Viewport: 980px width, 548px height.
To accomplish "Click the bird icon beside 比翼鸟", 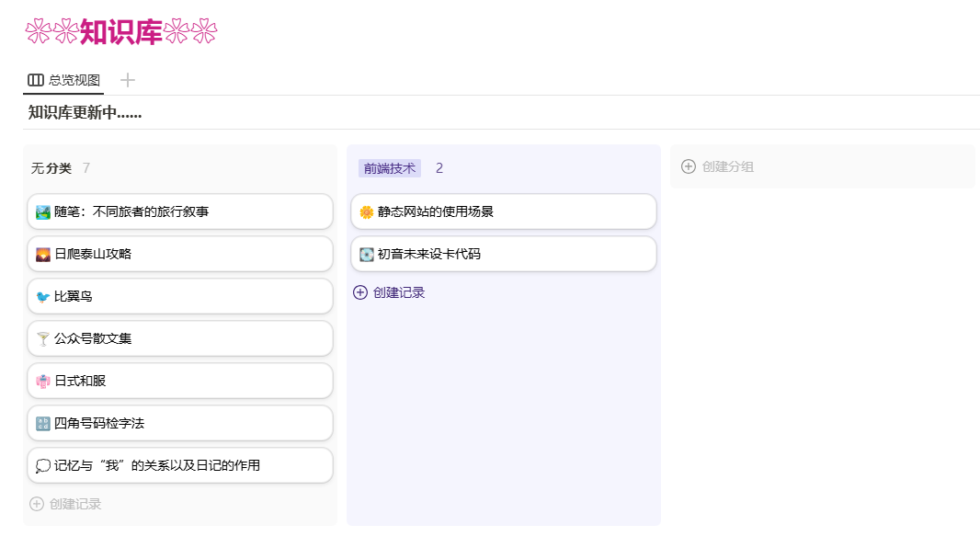I will pos(42,297).
